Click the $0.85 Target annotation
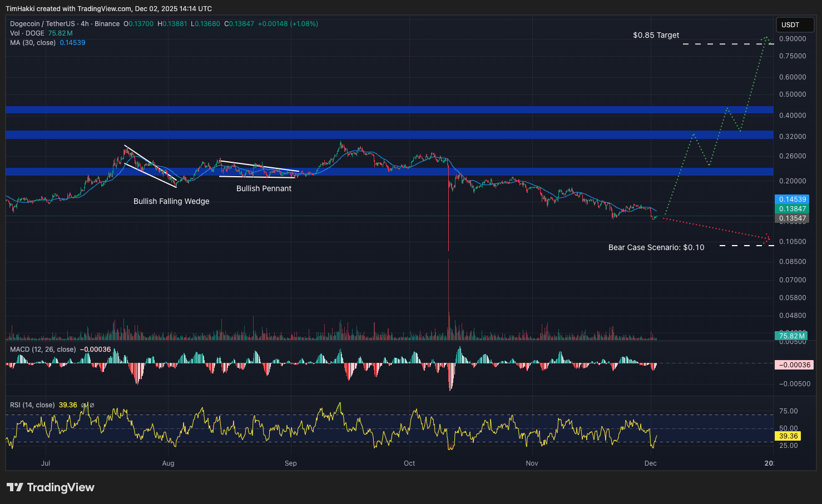 (656, 35)
